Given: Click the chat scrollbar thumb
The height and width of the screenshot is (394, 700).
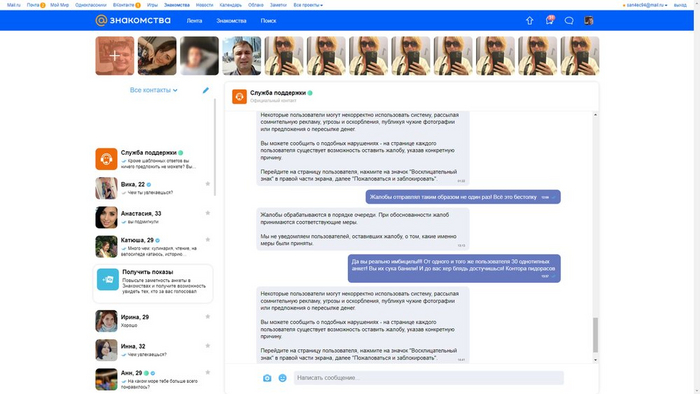Looking at the screenshot, I should point(595,335).
